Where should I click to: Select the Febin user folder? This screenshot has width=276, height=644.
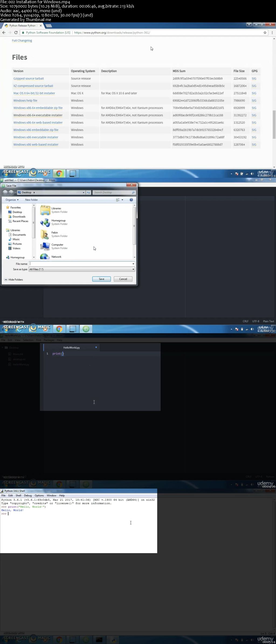pyautogui.click(x=54, y=234)
